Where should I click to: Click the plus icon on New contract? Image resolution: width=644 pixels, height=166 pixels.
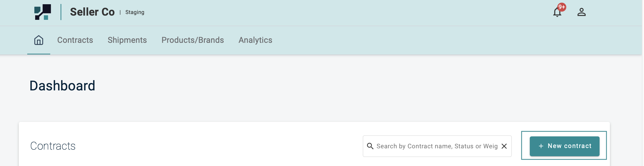click(x=541, y=146)
